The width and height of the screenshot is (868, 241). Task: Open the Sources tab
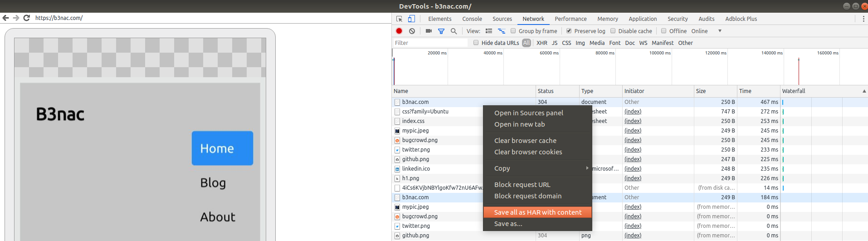[502, 19]
